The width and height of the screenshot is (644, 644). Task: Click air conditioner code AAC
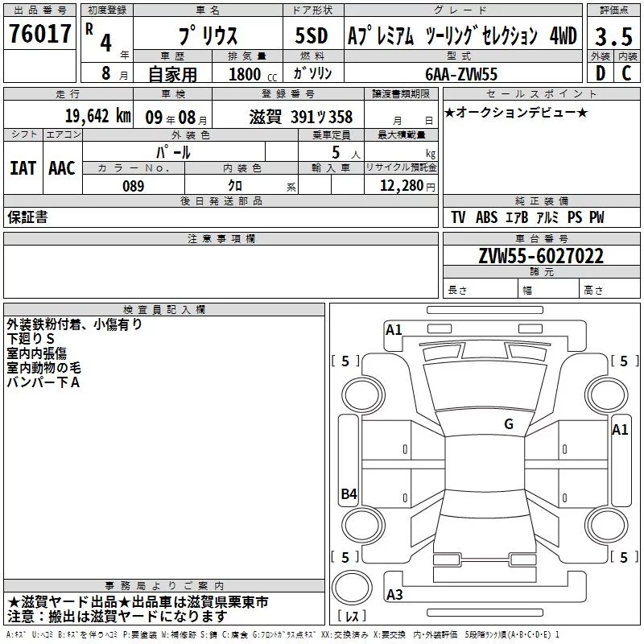click(62, 168)
